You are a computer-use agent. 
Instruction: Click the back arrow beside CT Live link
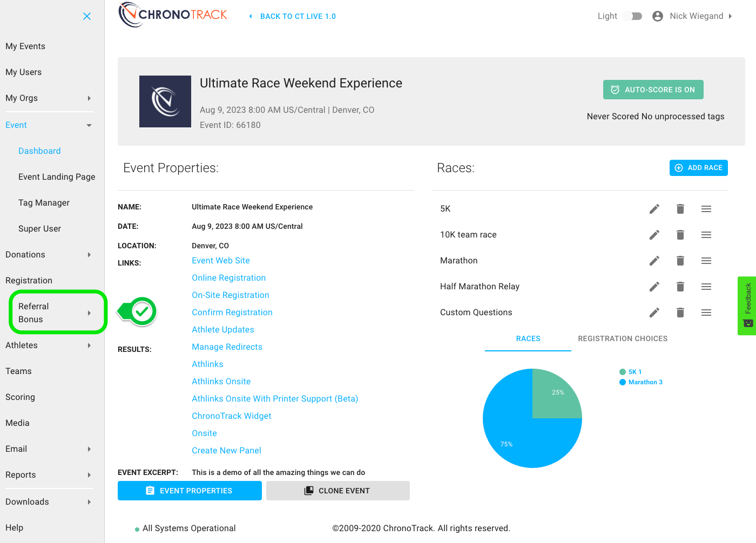pos(251,16)
